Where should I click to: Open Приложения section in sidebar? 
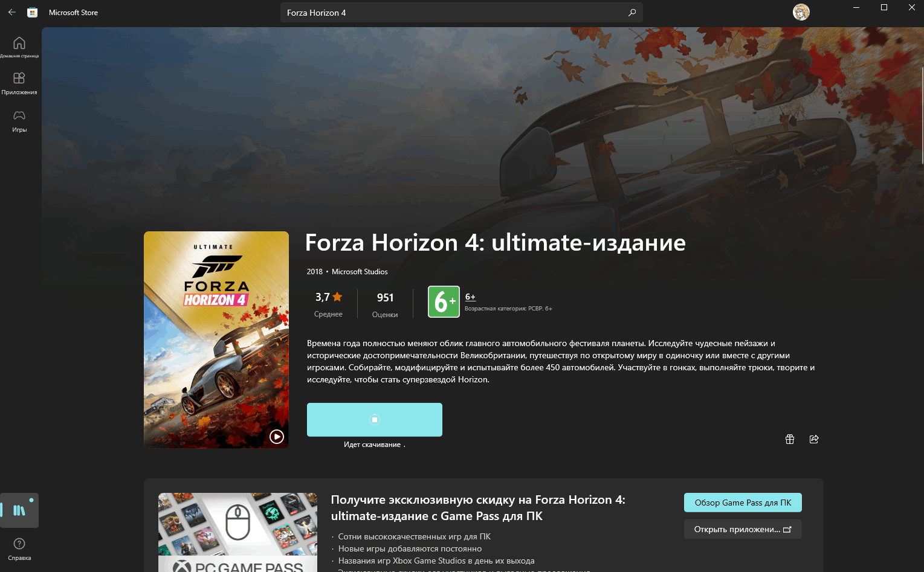[19, 83]
